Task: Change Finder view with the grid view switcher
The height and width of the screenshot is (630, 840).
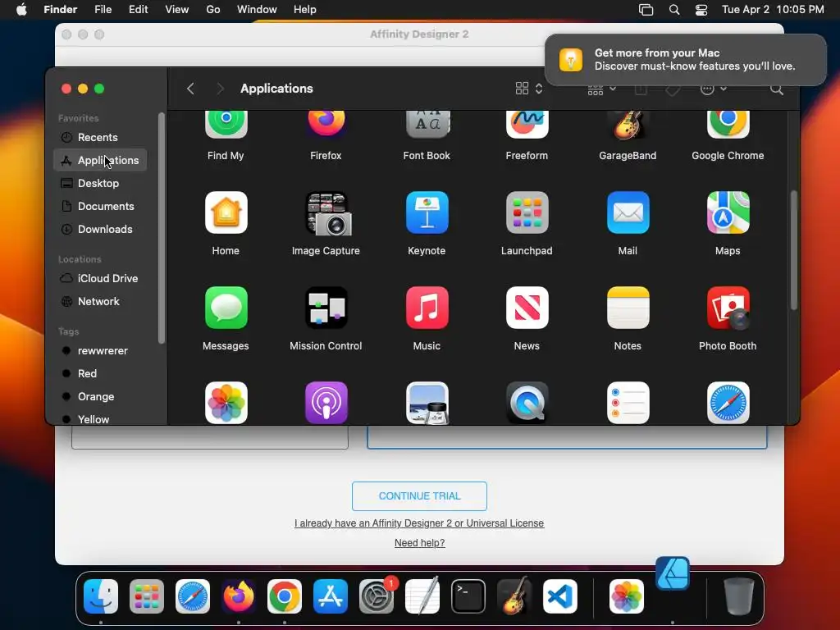Action: pyautogui.click(x=529, y=89)
